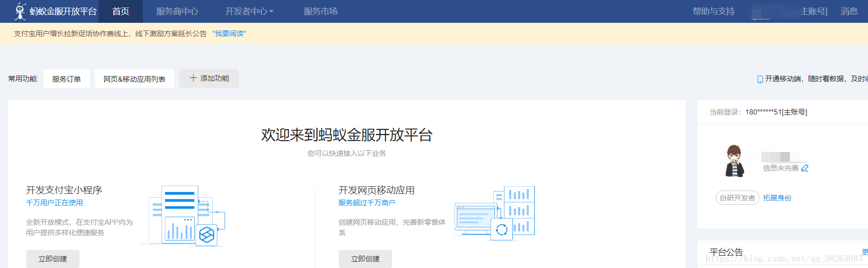Click the 服务超过千万商户 link

pyautogui.click(x=367, y=203)
